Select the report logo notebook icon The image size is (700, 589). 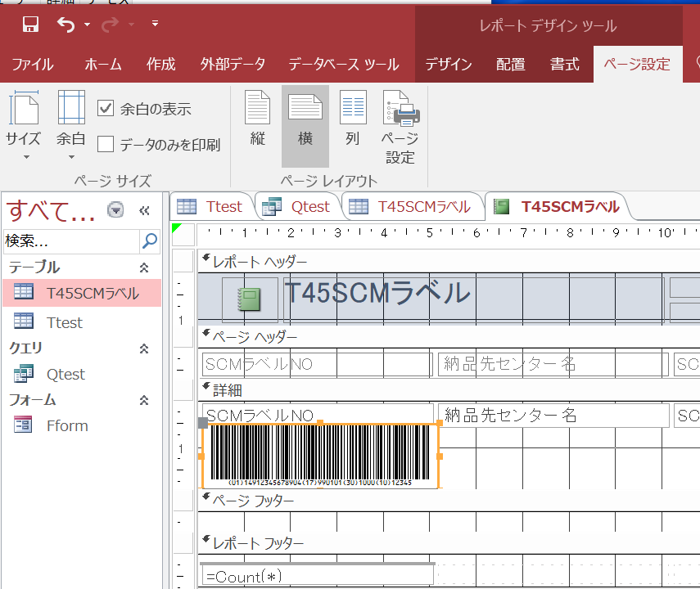point(250,299)
